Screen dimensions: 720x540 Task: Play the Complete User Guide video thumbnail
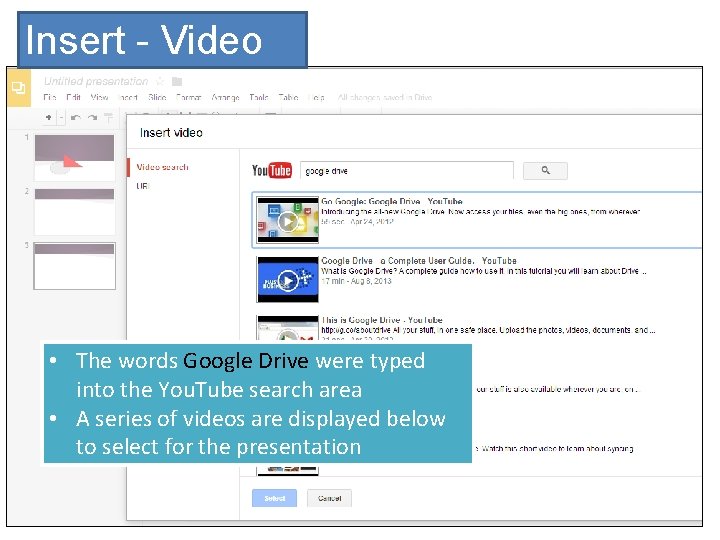coord(288,279)
